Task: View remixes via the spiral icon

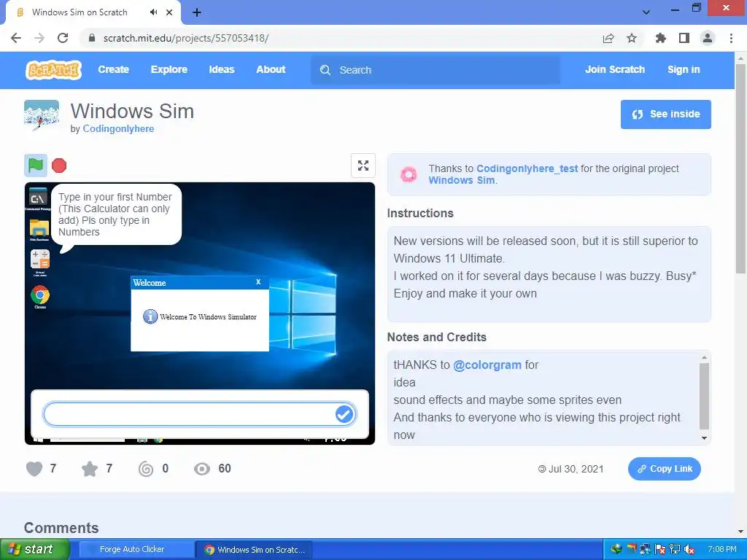Action: click(x=146, y=469)
